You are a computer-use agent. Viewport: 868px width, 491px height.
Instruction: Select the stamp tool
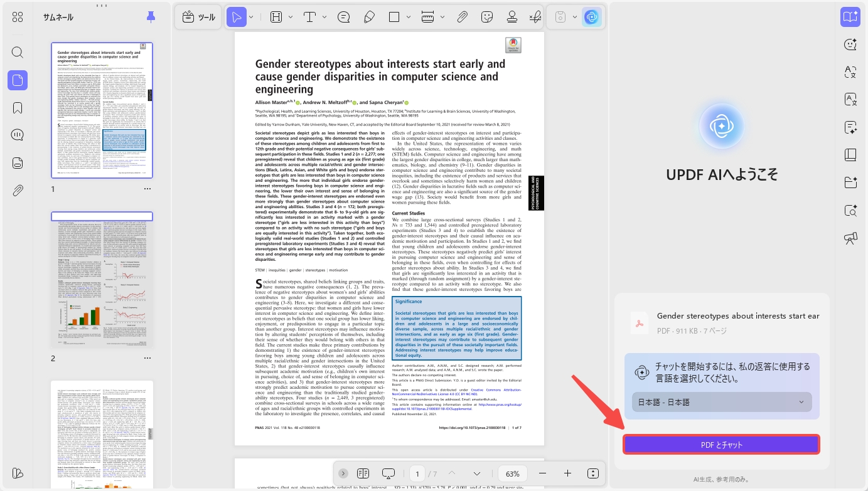[x=512, y=17]
